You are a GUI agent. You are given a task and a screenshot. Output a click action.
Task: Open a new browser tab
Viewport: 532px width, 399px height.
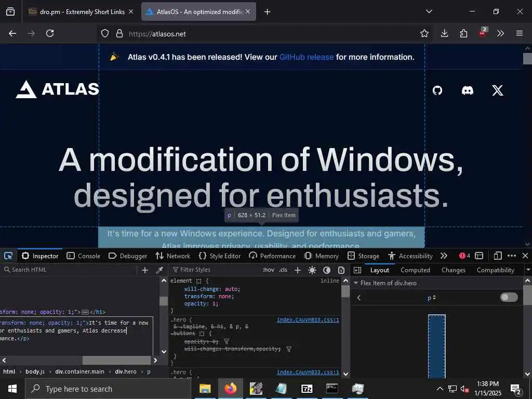pyautogui.click(x=268, y=12)
